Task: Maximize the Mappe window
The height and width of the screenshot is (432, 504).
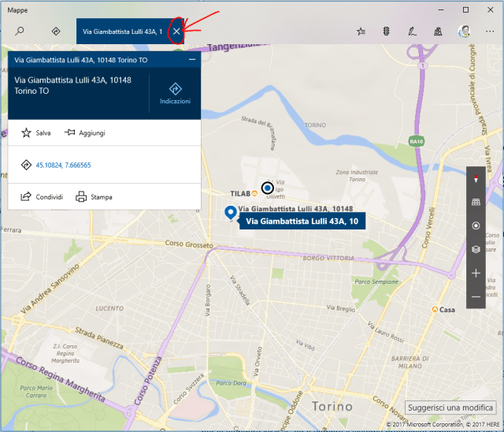Action: 465,9
